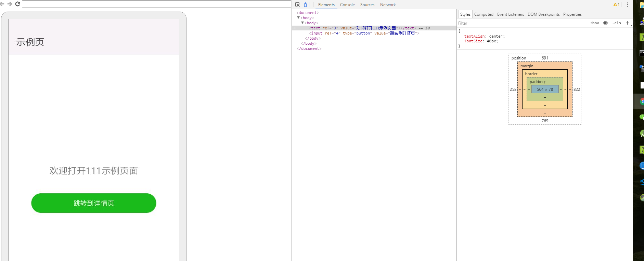Click the browser back arrow

[x=2, y=4]
